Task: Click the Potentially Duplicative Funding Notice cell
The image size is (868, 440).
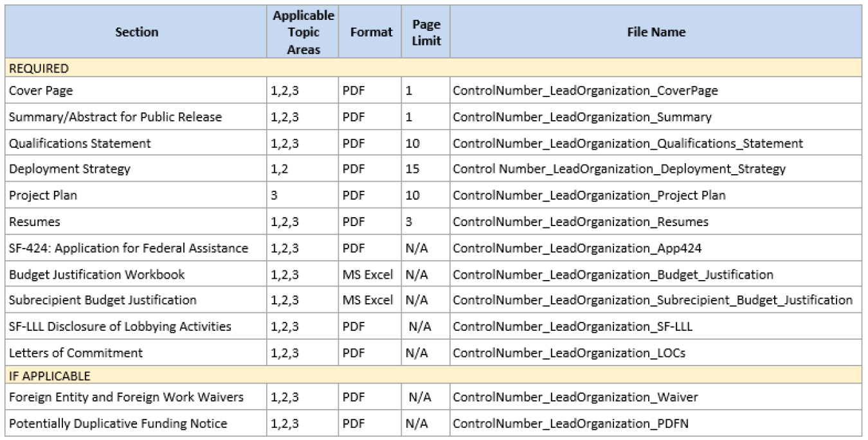Action: click(118, 423)
